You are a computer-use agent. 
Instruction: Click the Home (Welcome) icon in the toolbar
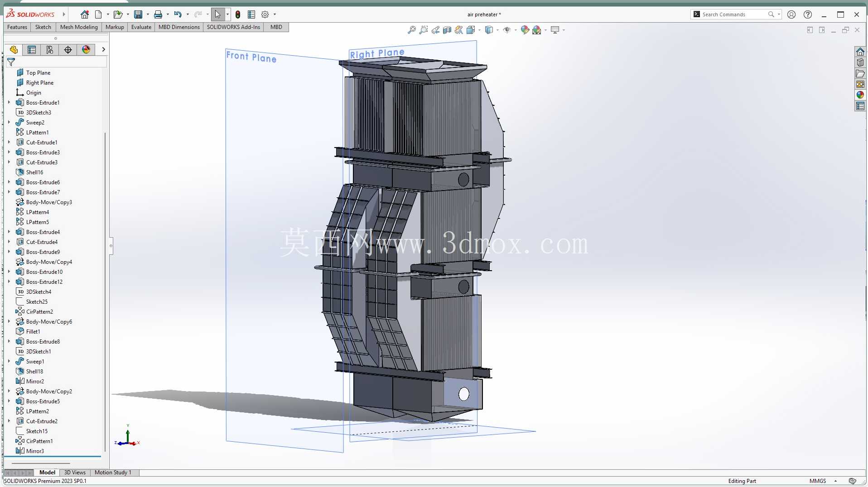coord(85,14)
